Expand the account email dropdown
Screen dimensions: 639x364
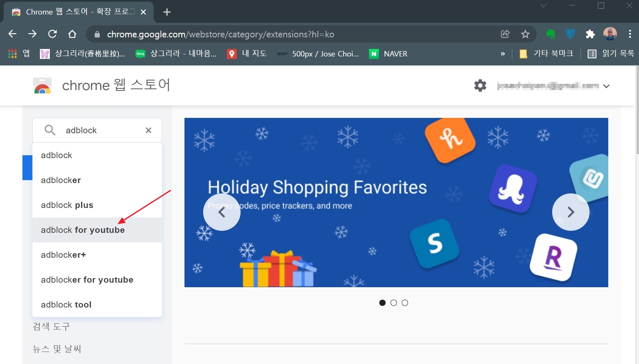tap(607, 86)
